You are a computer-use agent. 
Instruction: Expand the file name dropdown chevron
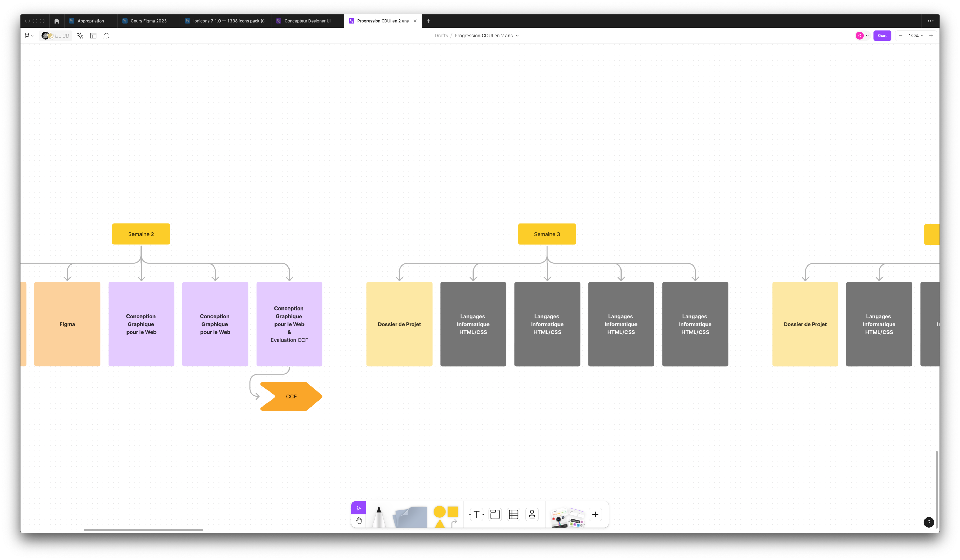pyautogui.click(x=517, y=36)
